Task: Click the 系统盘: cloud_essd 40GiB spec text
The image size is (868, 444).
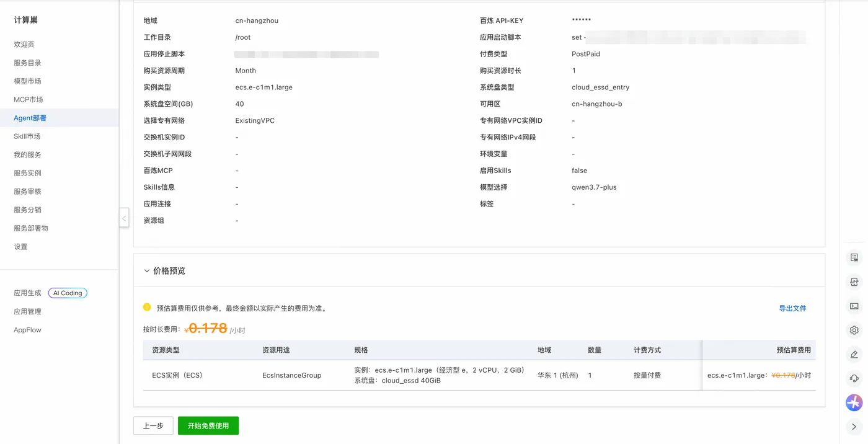Action: [x=397, y=381]
